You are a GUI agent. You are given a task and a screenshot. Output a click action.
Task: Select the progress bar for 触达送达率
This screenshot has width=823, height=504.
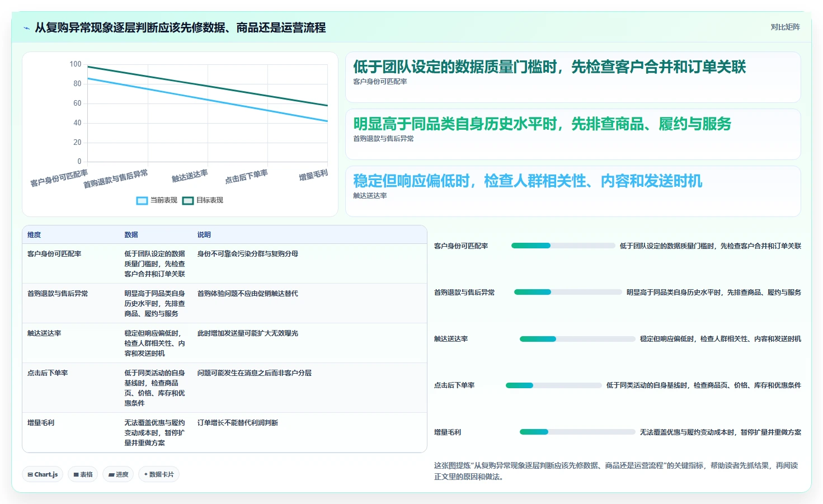577,339
